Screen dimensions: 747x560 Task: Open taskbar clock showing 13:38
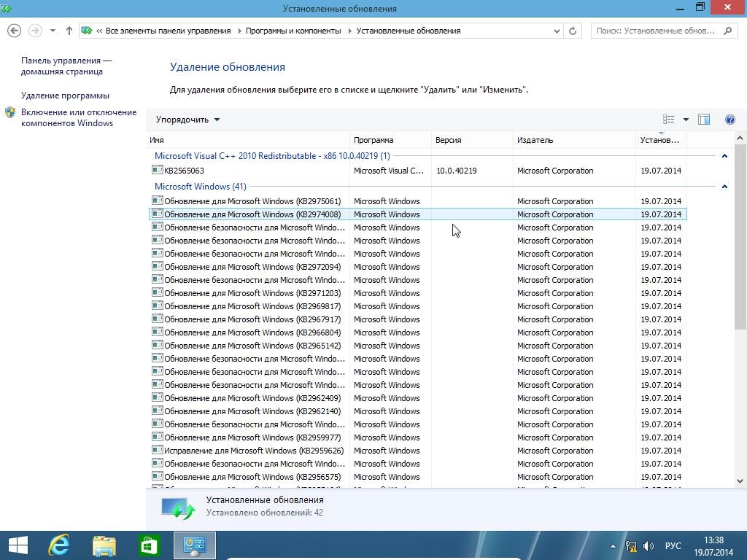tap(713, 546)
